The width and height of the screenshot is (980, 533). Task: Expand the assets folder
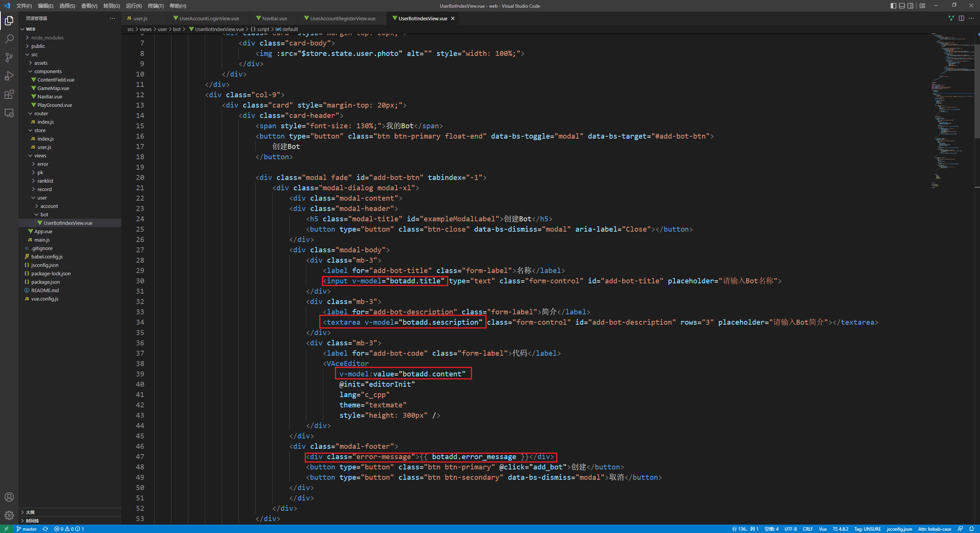pos(70,63)
